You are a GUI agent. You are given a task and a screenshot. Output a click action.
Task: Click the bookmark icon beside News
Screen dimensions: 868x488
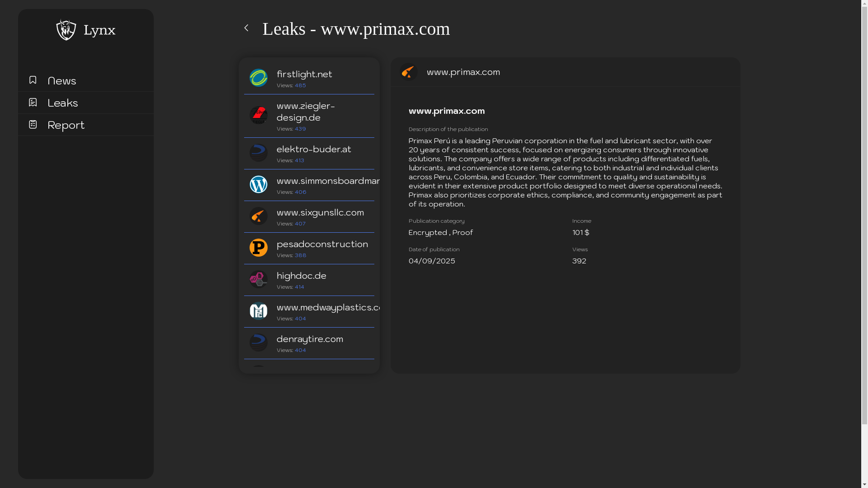pos(33,80)
